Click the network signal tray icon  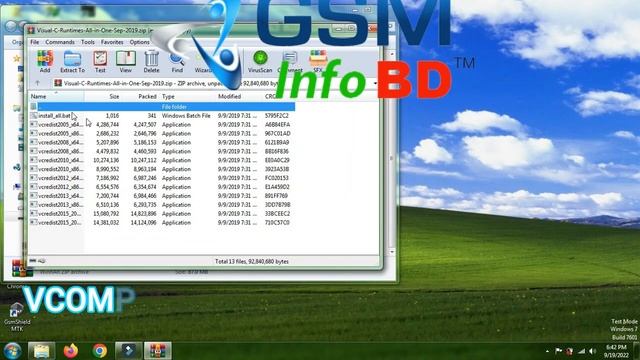(x=581, y=351)
